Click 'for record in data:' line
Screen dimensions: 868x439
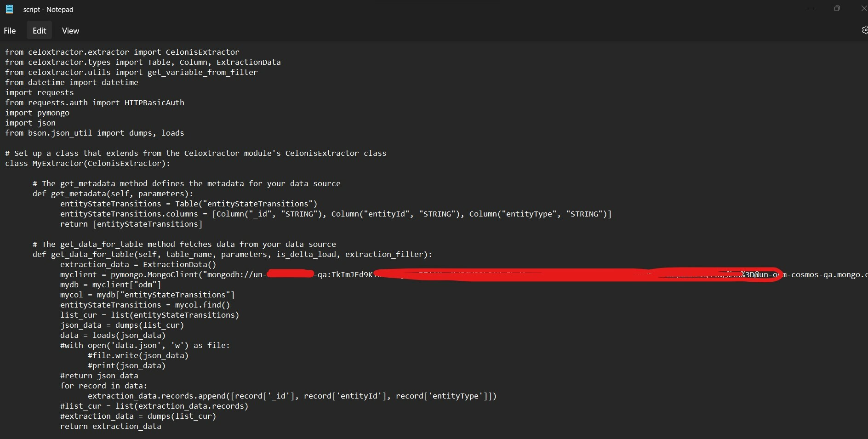tap(104, 386)
